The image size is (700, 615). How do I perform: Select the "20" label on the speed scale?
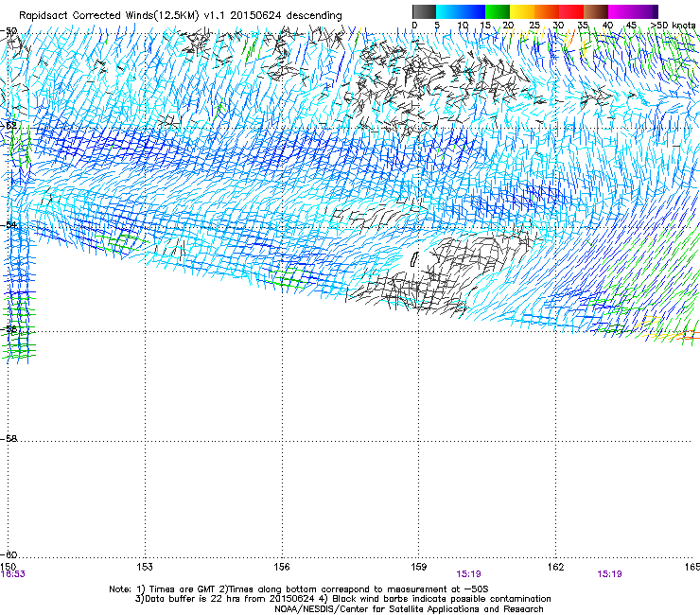pyautogui.click(x=508, y=26)
